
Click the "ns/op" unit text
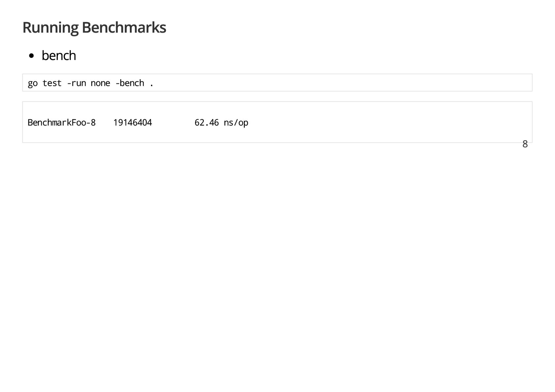[236, 123]
